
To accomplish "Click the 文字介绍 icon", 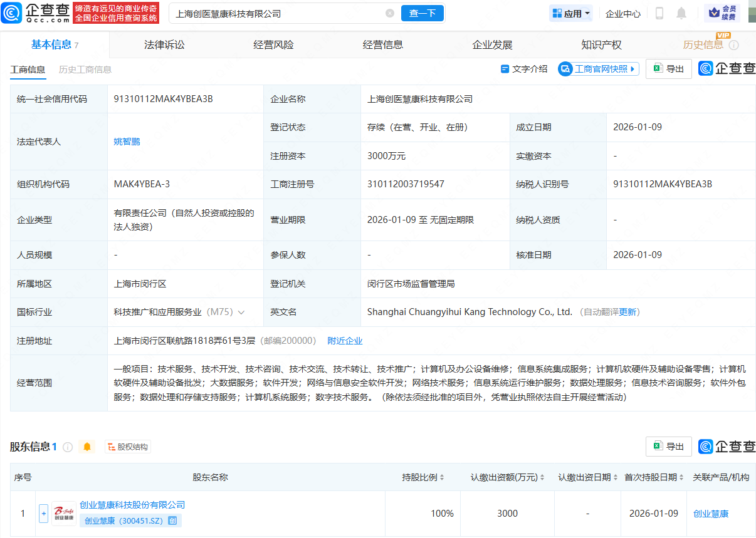I will click(505, 69).
